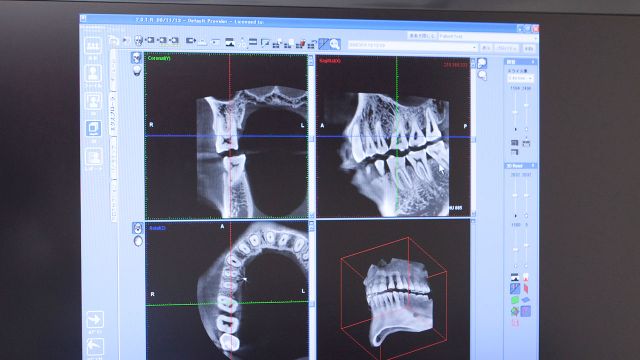Click the histogram icon in 3D panel

click(x=515, y=278)
